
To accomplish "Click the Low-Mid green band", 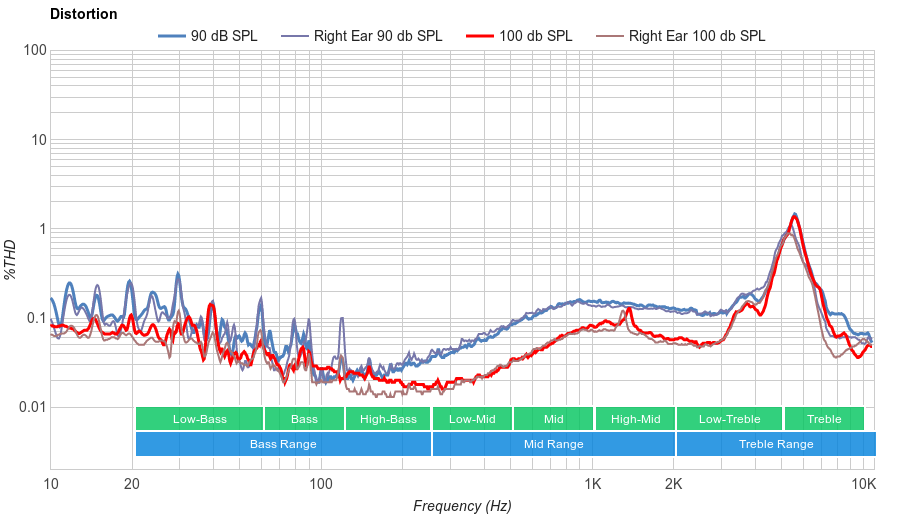I will 472,419.
